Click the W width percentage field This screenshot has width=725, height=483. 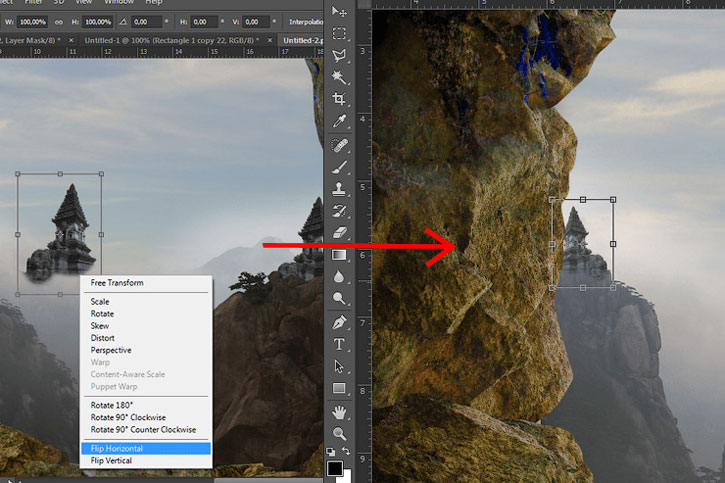(x=33, y=22)
